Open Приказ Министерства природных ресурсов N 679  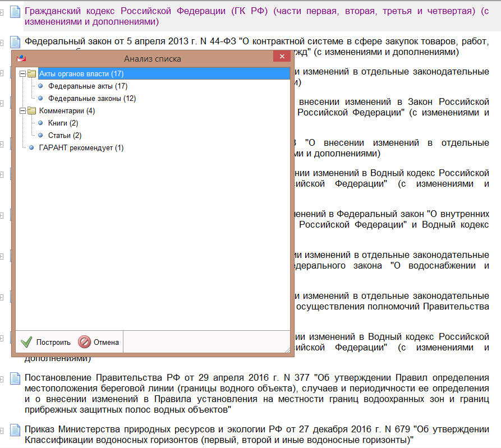click(256, 435)
